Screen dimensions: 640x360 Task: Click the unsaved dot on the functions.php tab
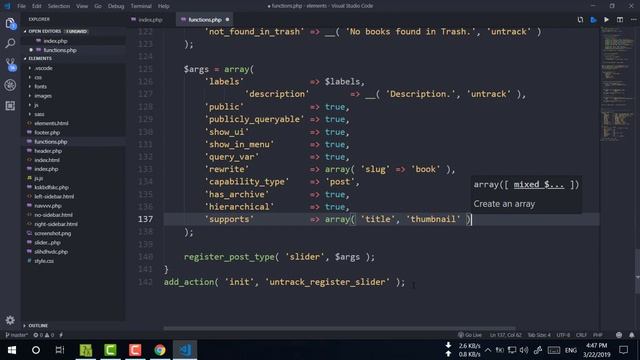click(227, 20)
